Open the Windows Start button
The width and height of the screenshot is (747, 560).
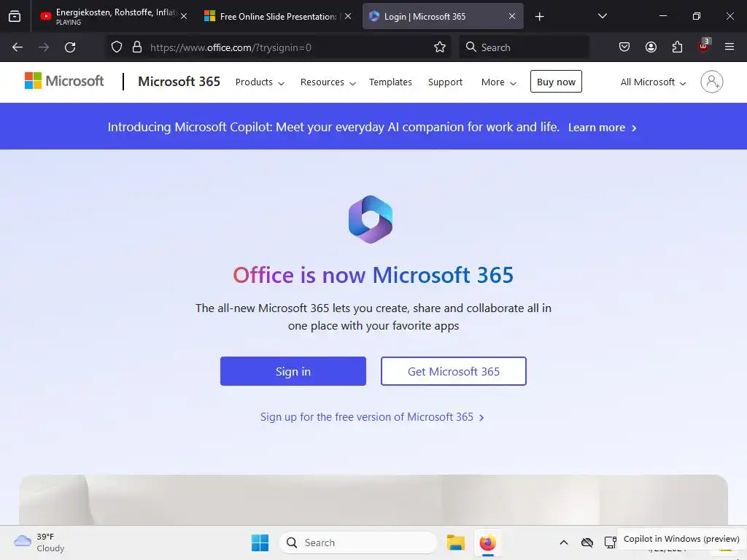(260, 542)
